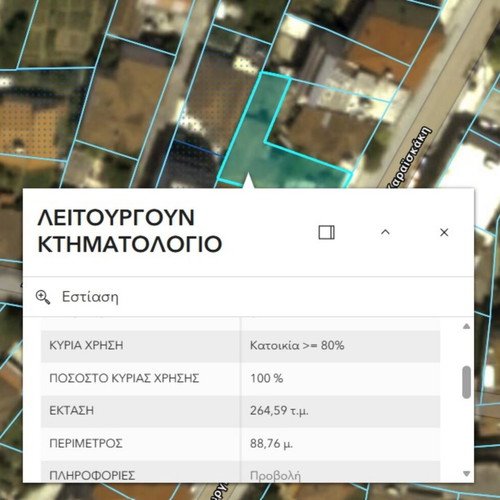Viewport: 500px width, 500px height.
Task: Click the ΛΕΙΤΟΥΡΓΟΥΝ ΚΤΗΜΑΤΟΛΟΓΙΟ popup title
Action: click(130, 231)
